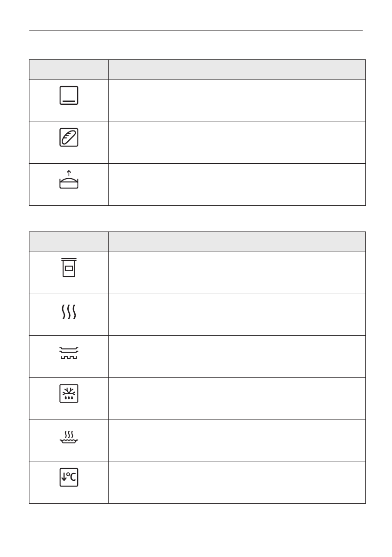Click the horizontal rule at the page top
This screenshot has width=392, height=557.
pyautogui.click(x=196, y=31)
